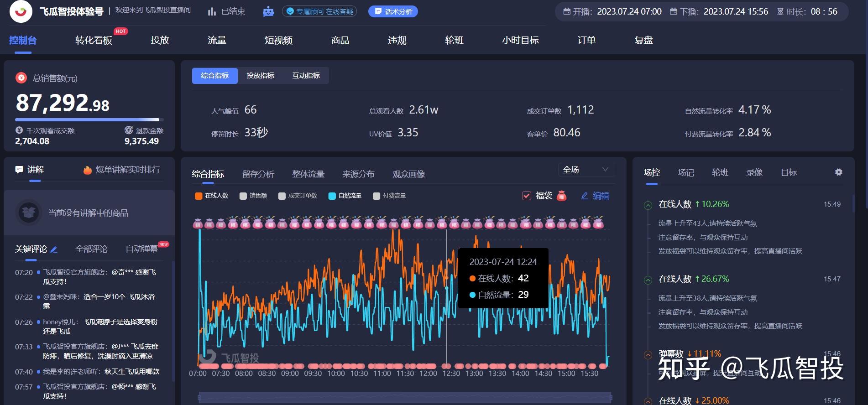Open the 留存分析 chart tab
This screenshot has height=405, width=868.
[x=258, y=174]
